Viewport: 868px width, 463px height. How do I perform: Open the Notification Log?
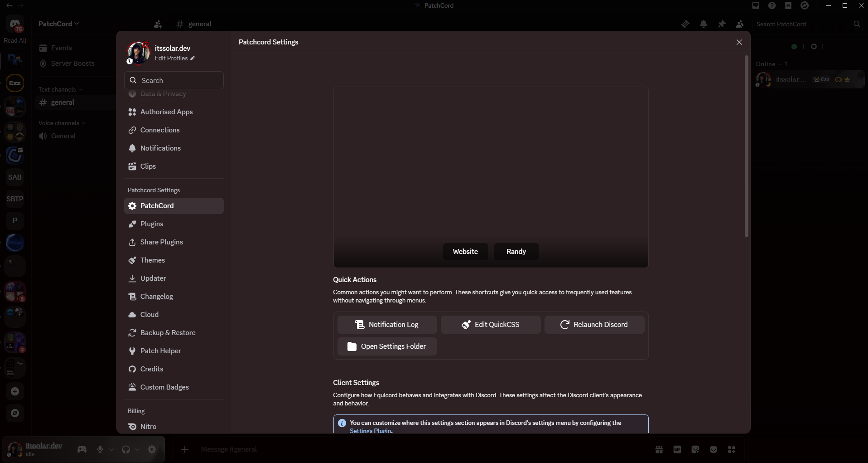pyautogui.click(x=387, y=325)
